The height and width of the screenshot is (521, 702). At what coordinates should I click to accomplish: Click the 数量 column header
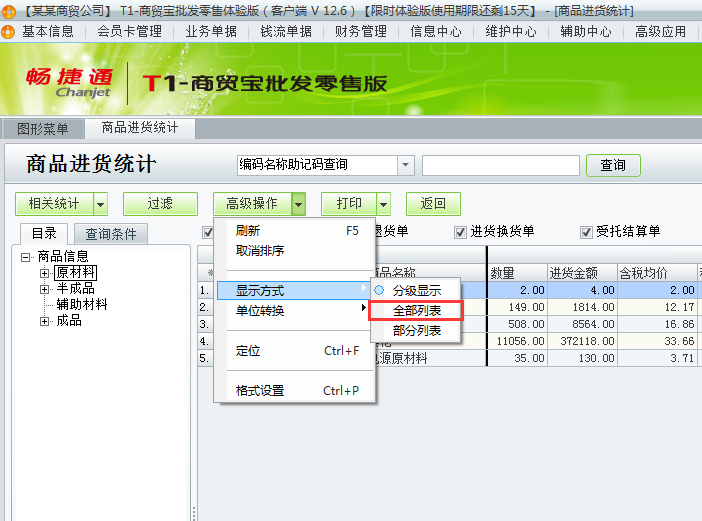pos(517,273)
